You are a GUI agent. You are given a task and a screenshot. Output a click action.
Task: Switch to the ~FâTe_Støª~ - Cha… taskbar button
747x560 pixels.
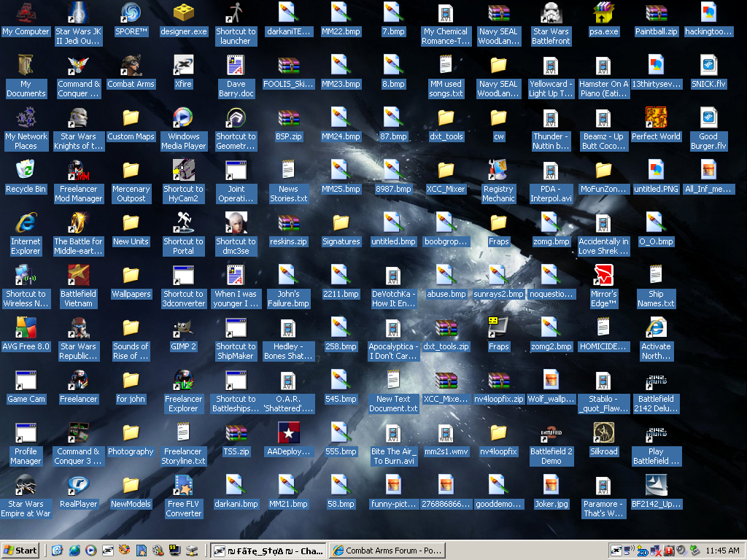(x=268, y=551)
